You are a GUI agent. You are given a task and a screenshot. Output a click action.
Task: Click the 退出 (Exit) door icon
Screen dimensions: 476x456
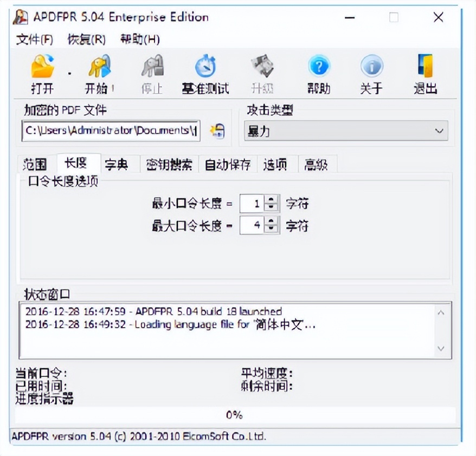tap(425, 66)
